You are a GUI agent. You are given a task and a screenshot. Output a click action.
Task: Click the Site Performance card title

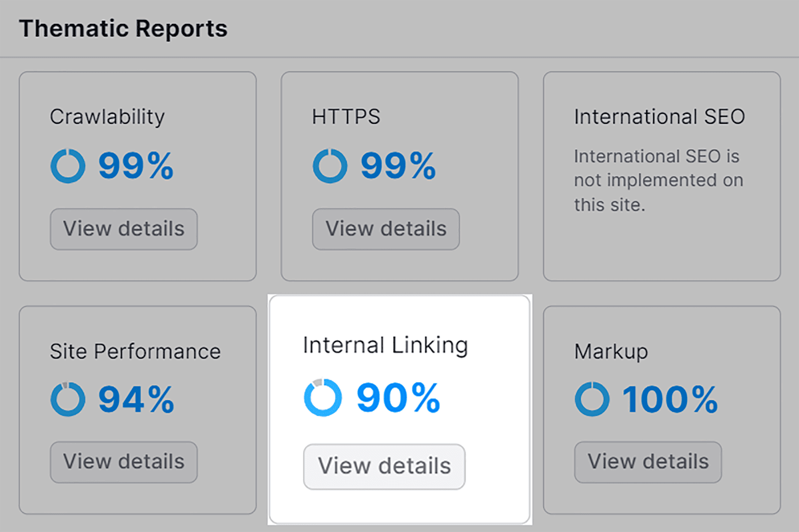135,351
